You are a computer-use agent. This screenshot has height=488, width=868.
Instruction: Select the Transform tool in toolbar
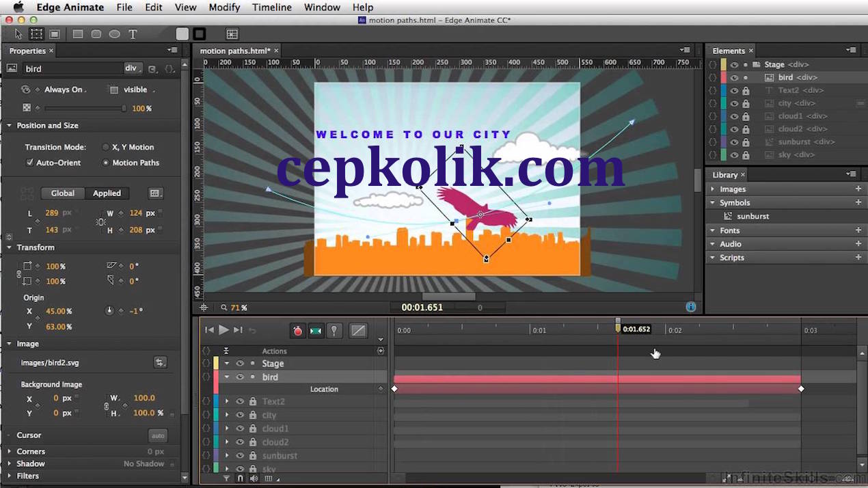point(36,33)
